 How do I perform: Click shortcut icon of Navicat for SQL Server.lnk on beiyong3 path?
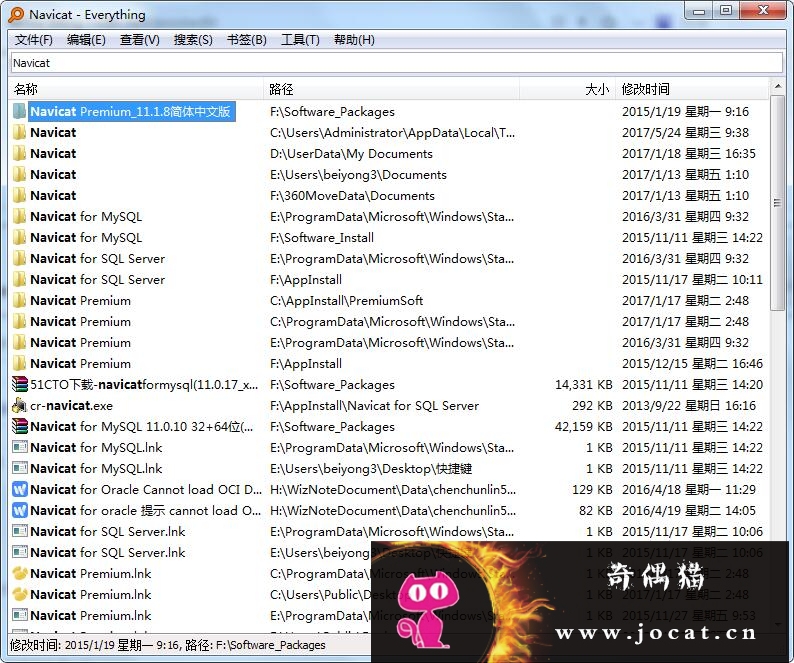tap(19, 553)
